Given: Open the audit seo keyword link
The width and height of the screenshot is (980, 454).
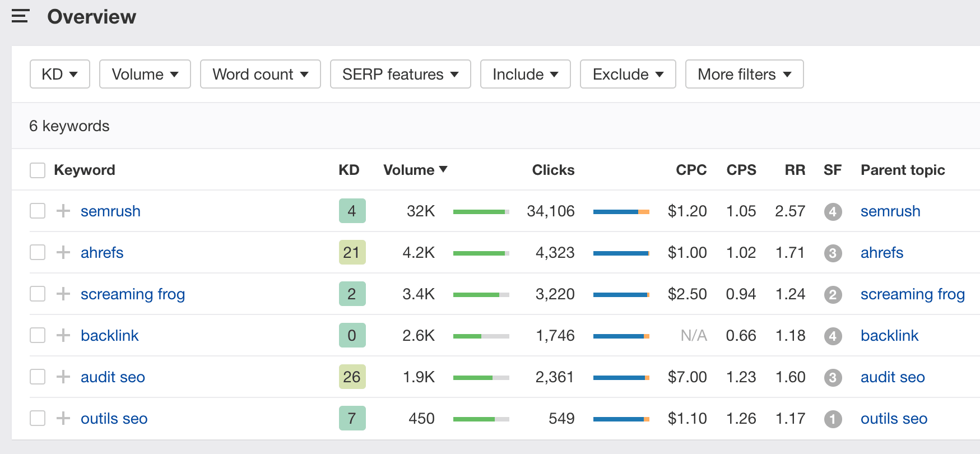Looking at the screenshot, I should tap(113, 377).
